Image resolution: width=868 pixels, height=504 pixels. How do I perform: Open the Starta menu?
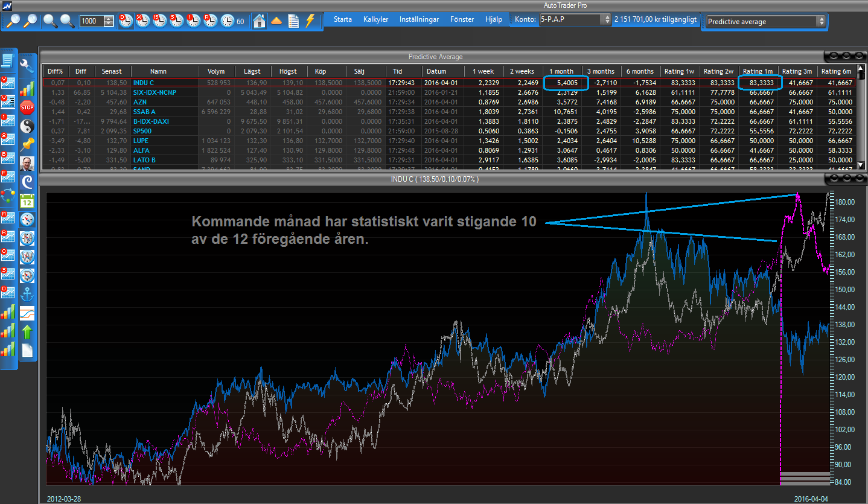point(343,19)
